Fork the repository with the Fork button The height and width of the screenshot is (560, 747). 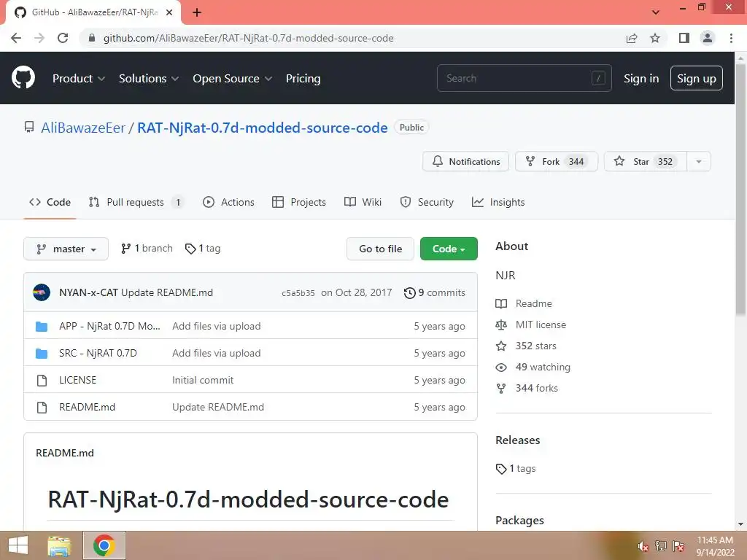[557, 161]
